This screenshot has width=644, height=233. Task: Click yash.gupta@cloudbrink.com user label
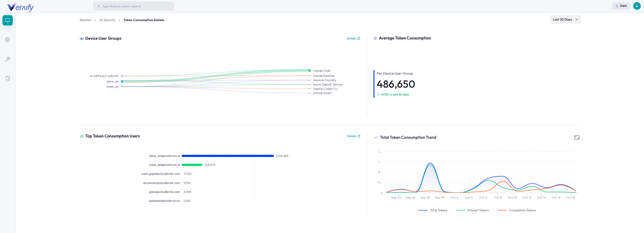click(x=161, y=174)
